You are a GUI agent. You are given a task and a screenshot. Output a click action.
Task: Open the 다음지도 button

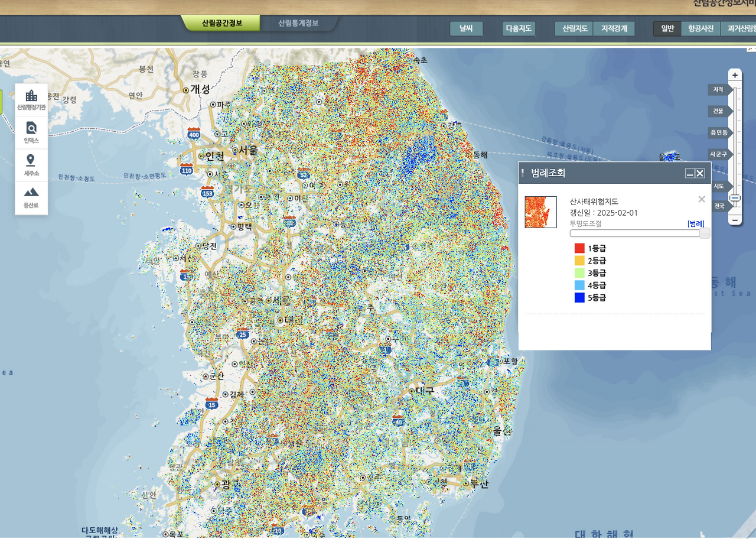click(x=519, y=28)
